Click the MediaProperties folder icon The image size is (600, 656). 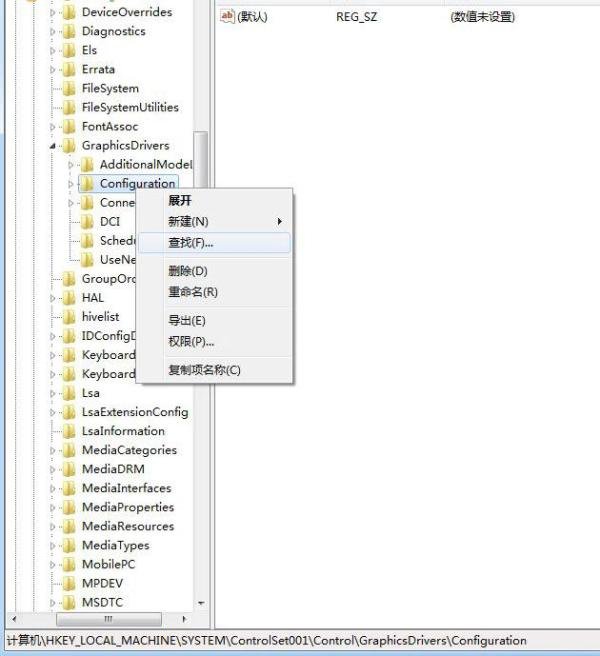tap(69, 507)
